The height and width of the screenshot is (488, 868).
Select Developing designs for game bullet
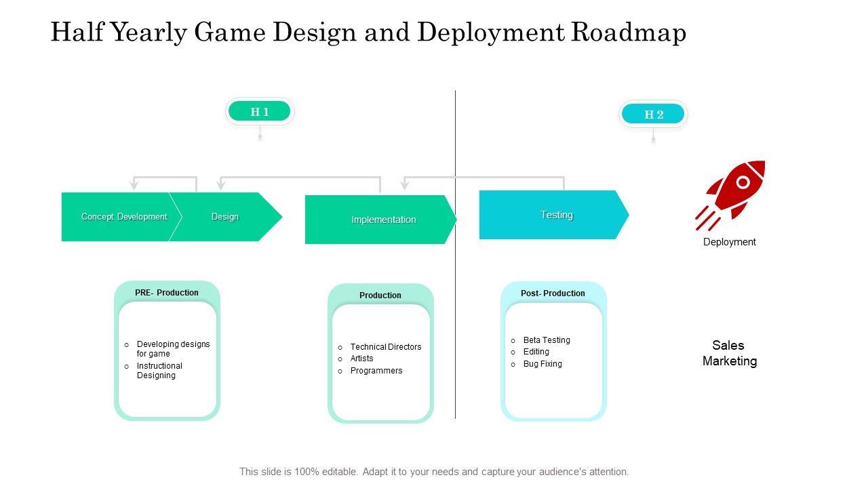click(x=173, y=349)
